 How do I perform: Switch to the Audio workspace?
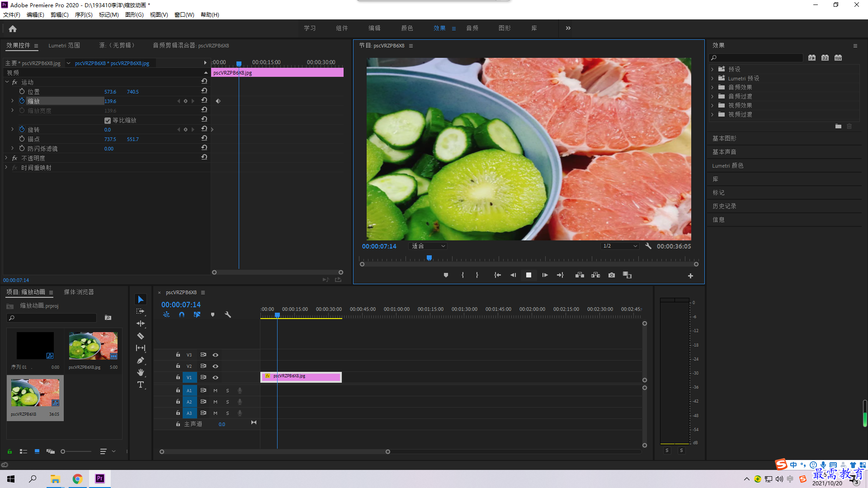(472, 28)
